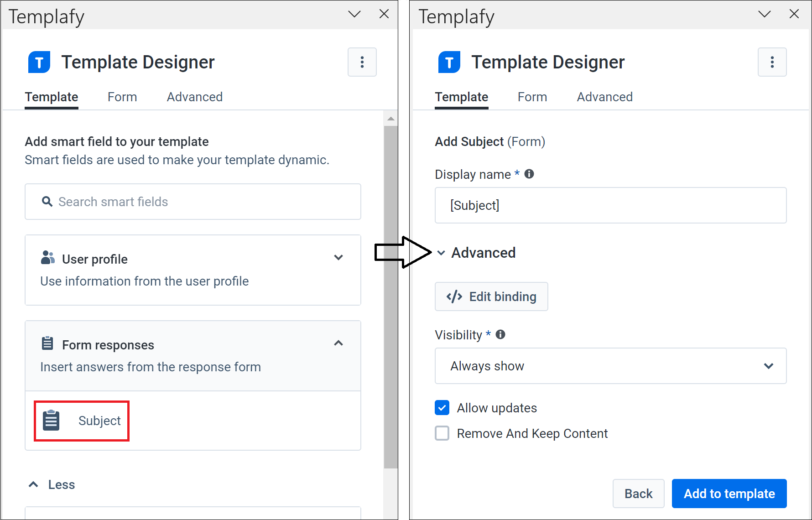Click the Subject display name input field
The width and height of the screenshot is (812, 520).
[610, 205]
